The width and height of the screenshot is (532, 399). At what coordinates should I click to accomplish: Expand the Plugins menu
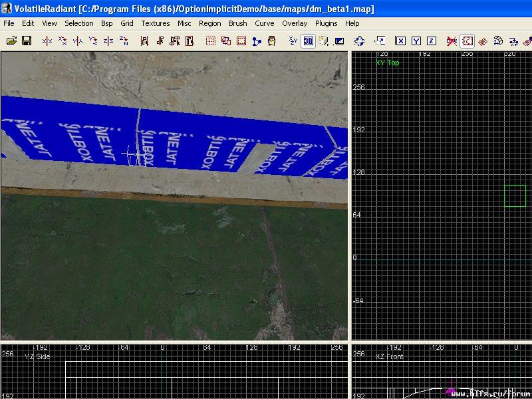(326, 23)
